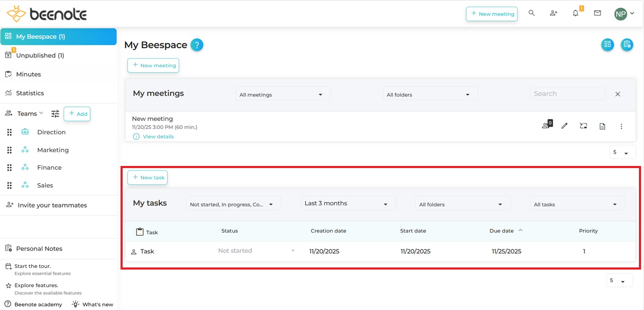Change the Not started status of Task
The width and height of the screenshot is (644, 310).
point(256,251)
